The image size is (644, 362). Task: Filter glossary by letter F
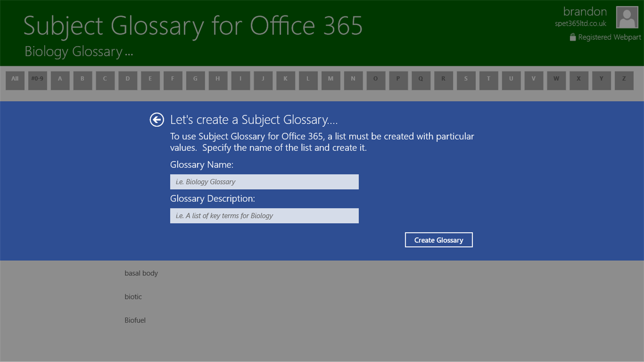[173, 81]
